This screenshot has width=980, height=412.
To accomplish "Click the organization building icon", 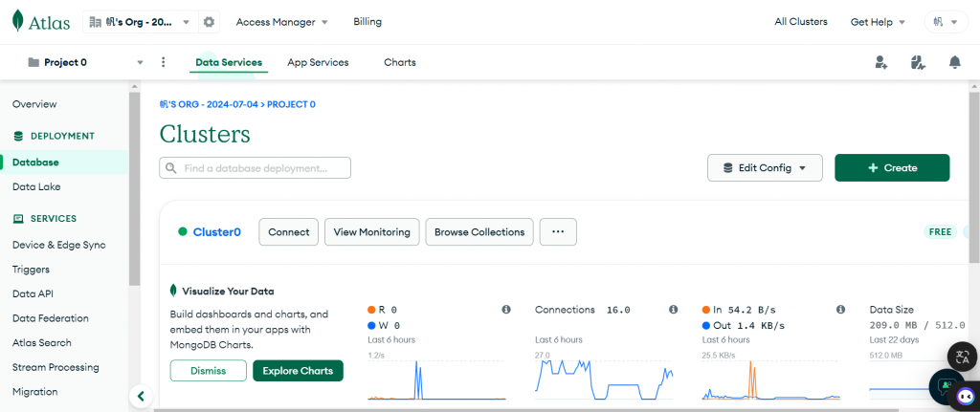I will click(x=95, y=22).
